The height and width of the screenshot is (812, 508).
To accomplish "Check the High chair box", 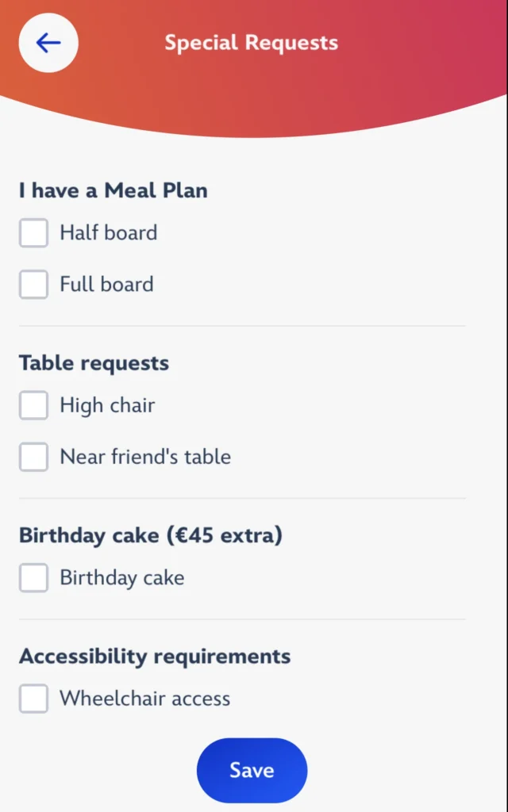I will [x=33, y=406].
